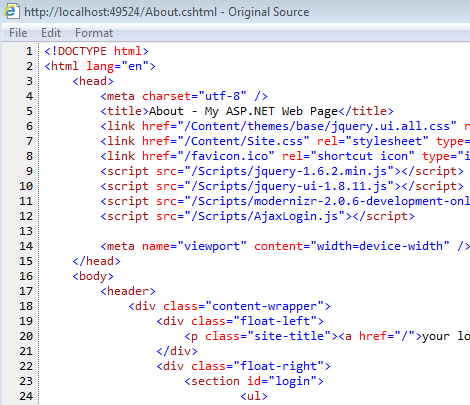This screenshot has height=405, width=470.
Task: Click the html lang="en" tag
Action: (100, 66)
